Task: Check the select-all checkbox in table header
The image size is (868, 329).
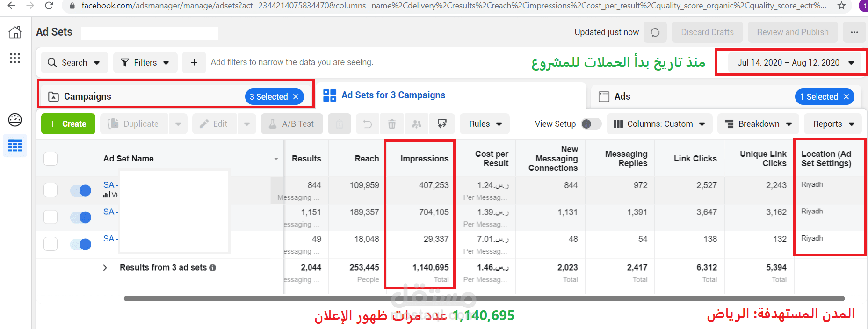Action: pos(51,159)
